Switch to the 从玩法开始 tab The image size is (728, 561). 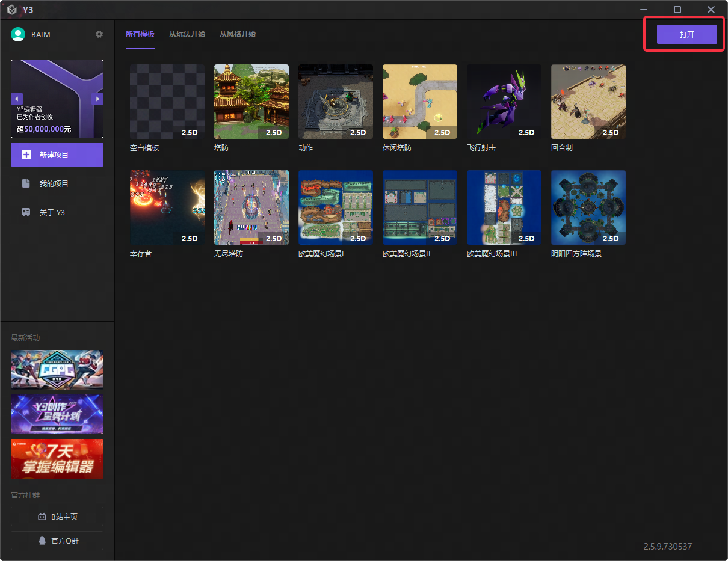187,34
